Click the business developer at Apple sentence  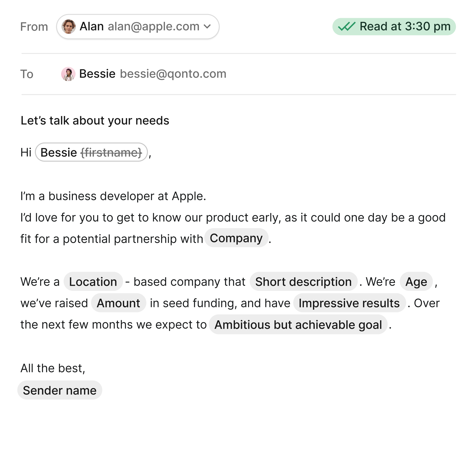113,196
